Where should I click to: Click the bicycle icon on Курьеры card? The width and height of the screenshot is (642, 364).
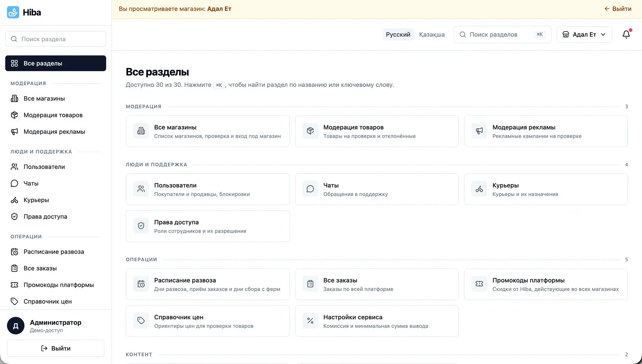(479, 189)
